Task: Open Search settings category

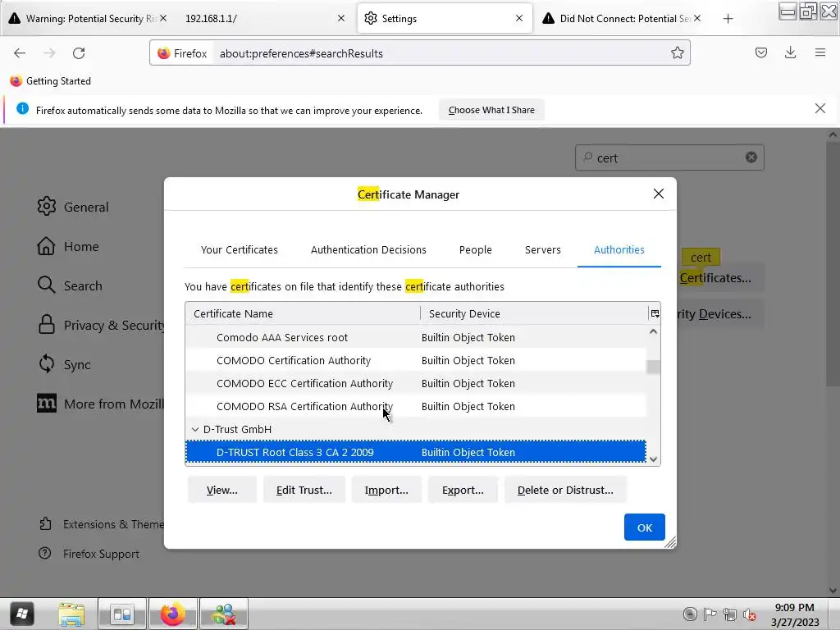Action: (70, 285)
